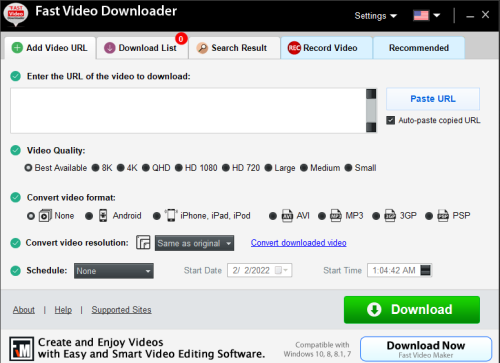Toggle Auto-paste copied URL checkbox

(x=390, y=120)
